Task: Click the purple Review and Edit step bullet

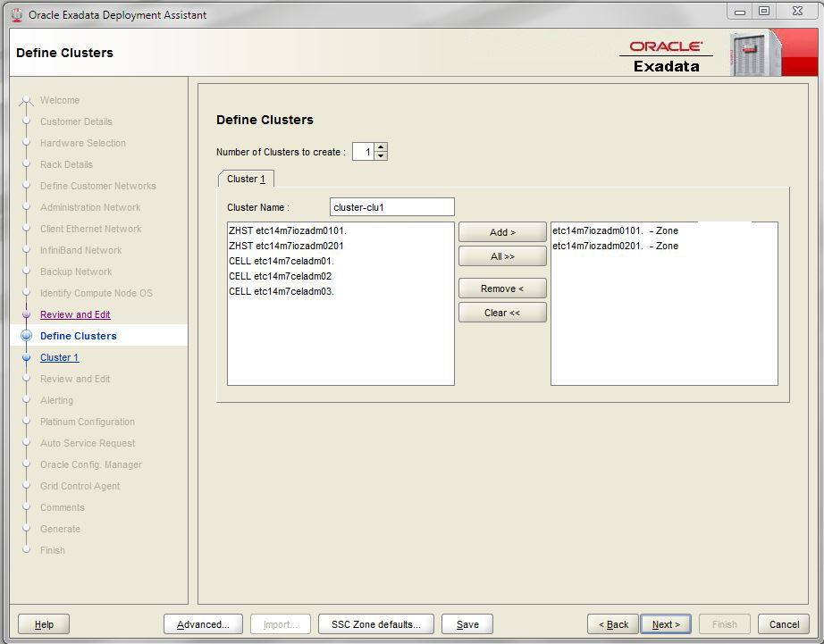Action: 26,314
